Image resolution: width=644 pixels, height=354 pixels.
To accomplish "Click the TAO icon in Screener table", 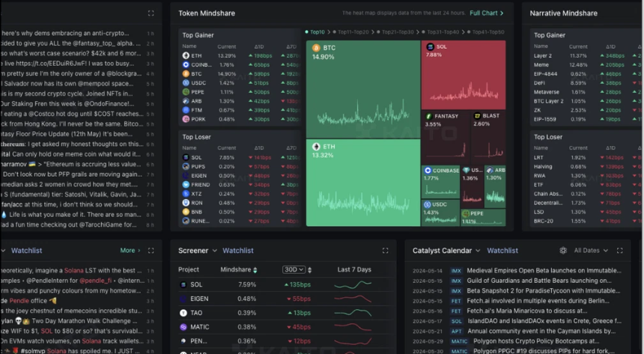I will pyautogui.click(x=183, y=313).
